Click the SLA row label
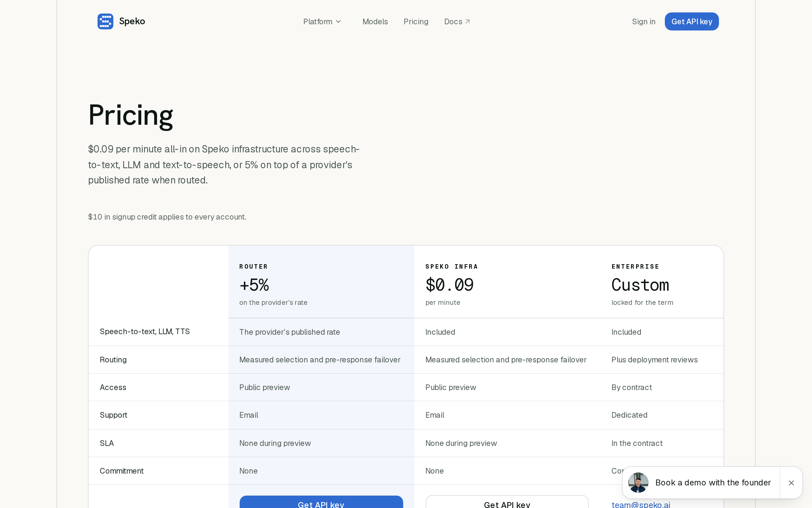The height and width of the screenshot is (508, 812). (x=107, y=443)
